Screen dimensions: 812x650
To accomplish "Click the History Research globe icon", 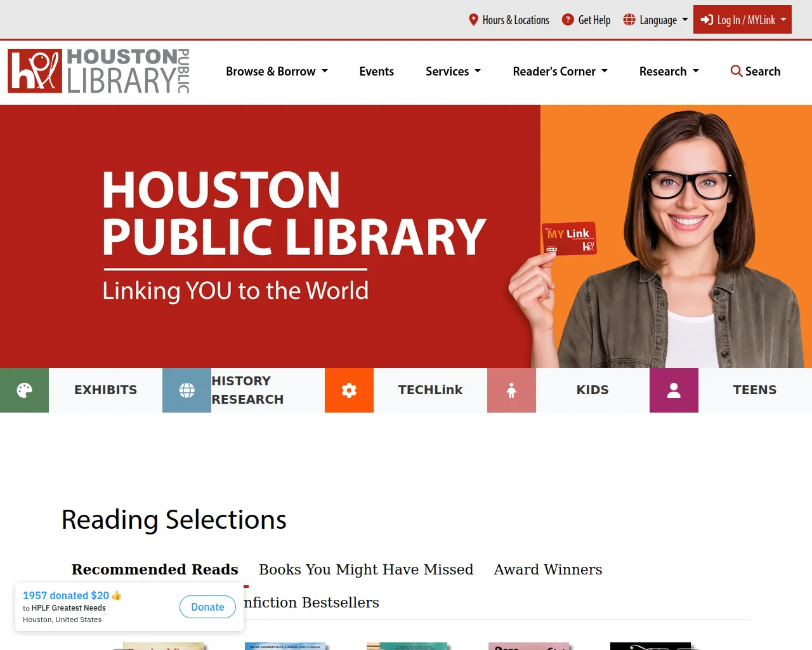I will tap(187, 390).
